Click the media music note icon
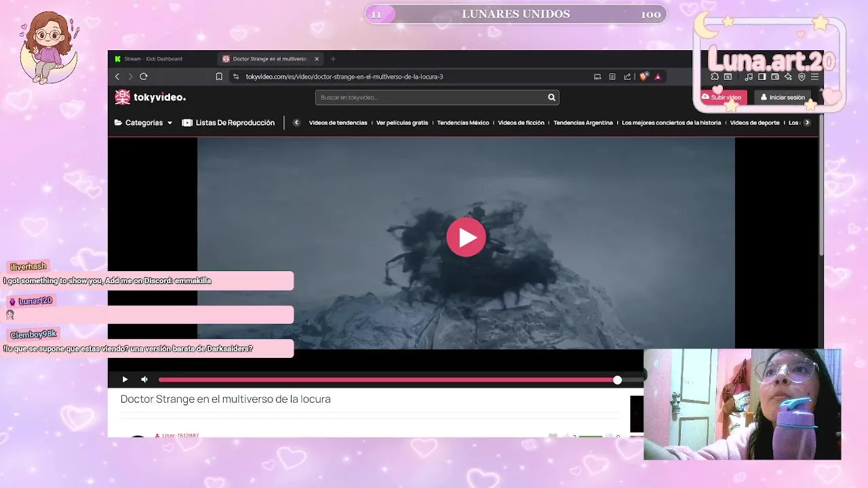This screenshot has height=488, width=868. click(x=749, y=77)
